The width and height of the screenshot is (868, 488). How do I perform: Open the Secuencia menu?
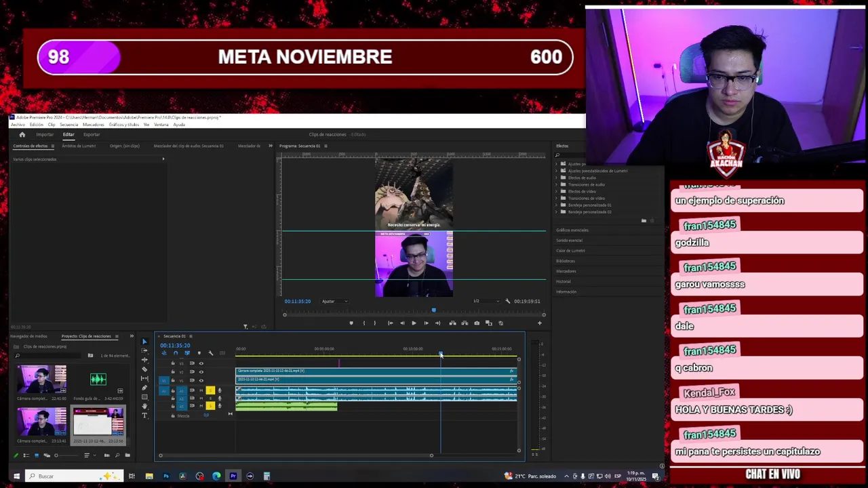coord(68,125)
